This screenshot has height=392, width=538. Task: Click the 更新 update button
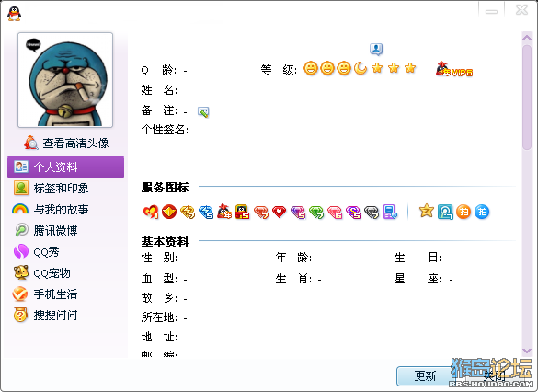click(x=425, y=376)
